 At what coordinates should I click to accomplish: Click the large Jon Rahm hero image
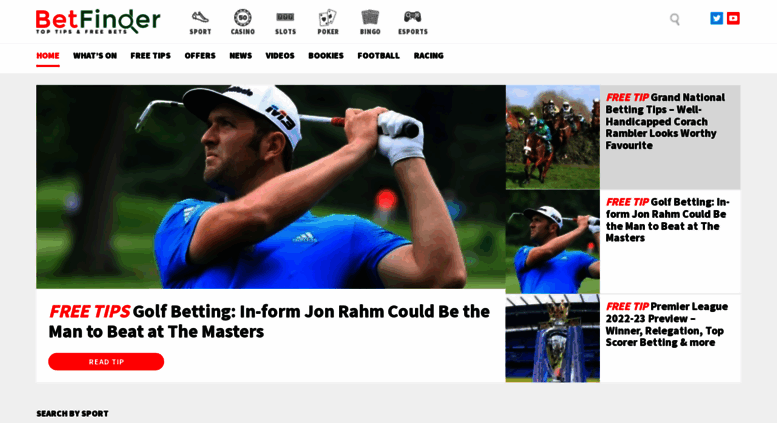tap(271, 187)
